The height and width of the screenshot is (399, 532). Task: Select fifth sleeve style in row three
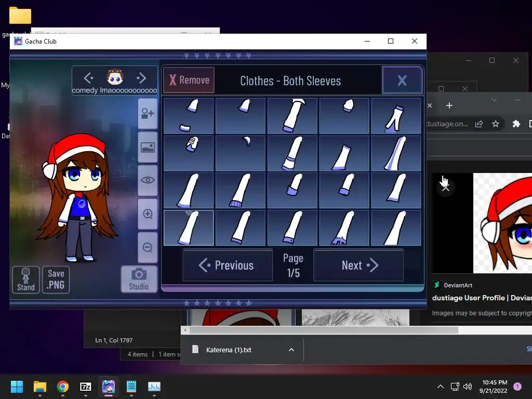(396, 190)
